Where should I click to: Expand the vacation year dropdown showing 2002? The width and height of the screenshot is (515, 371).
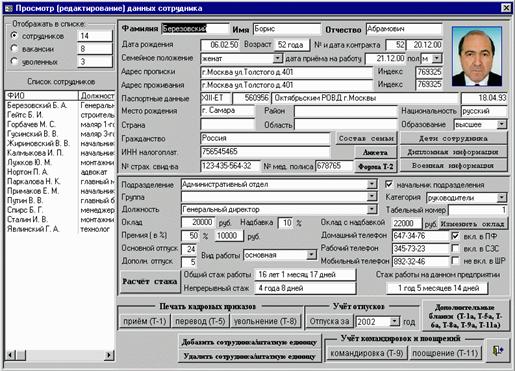395,322
